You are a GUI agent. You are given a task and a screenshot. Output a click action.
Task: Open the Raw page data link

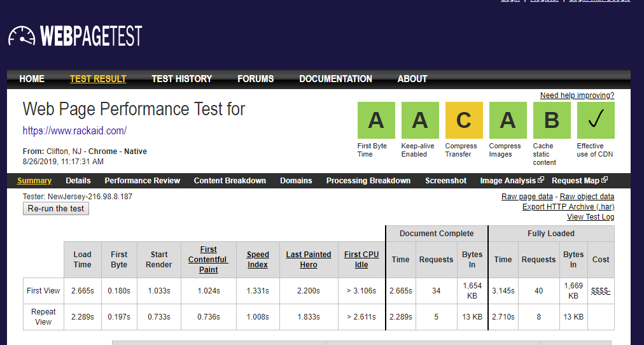click(527, 197)
